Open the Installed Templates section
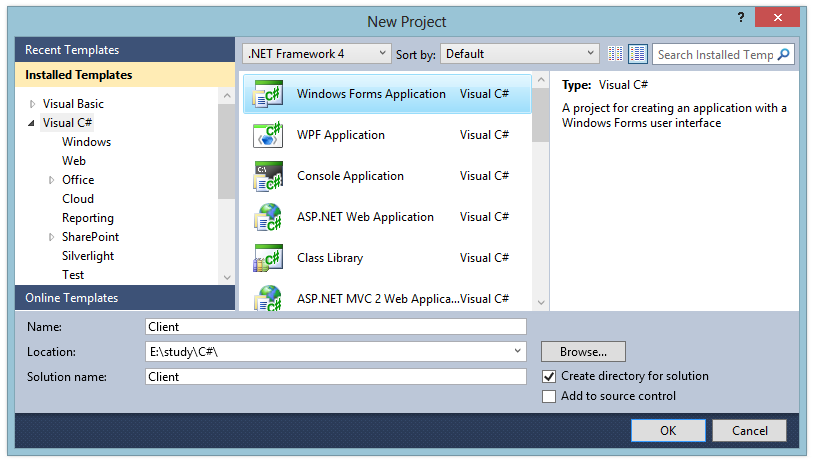The width and height of the screenshot is (813, 464). [125, 75]
